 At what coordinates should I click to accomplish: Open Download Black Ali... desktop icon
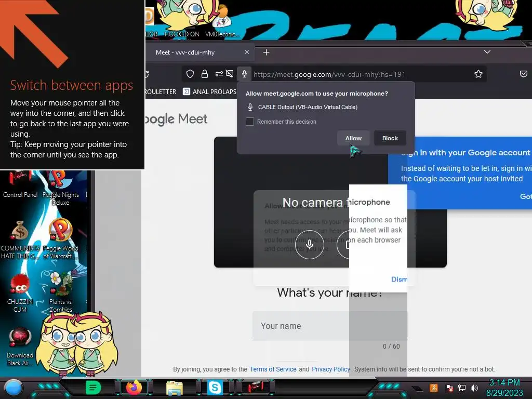click(20, 347)
